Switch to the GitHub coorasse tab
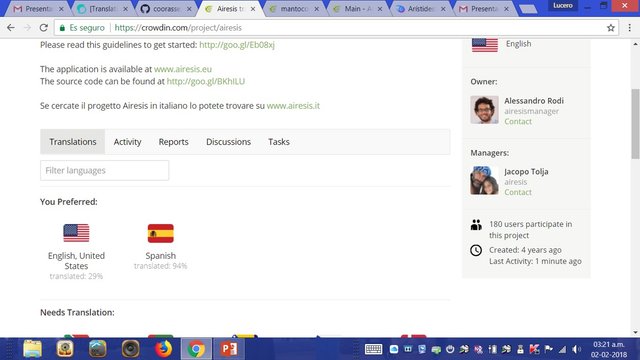The height and width of the screenshot is (360, 640). click(x=166, y=9)
